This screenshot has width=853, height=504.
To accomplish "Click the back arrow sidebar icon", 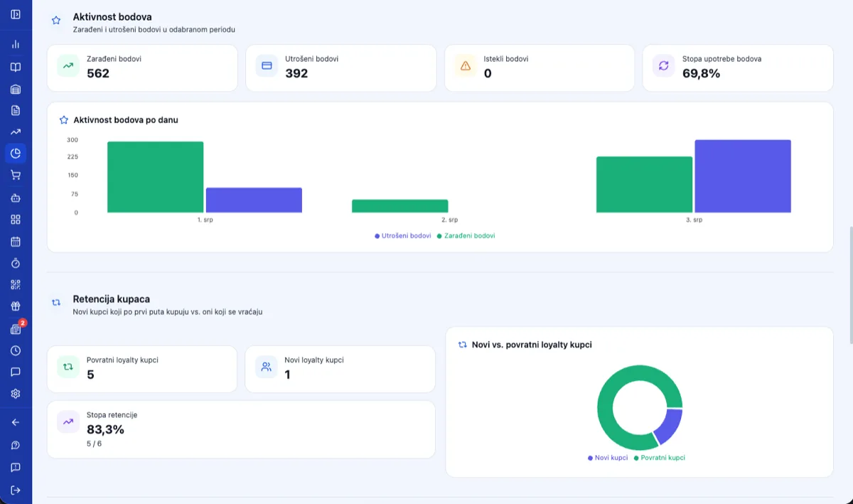I will [x=16, y=422].
